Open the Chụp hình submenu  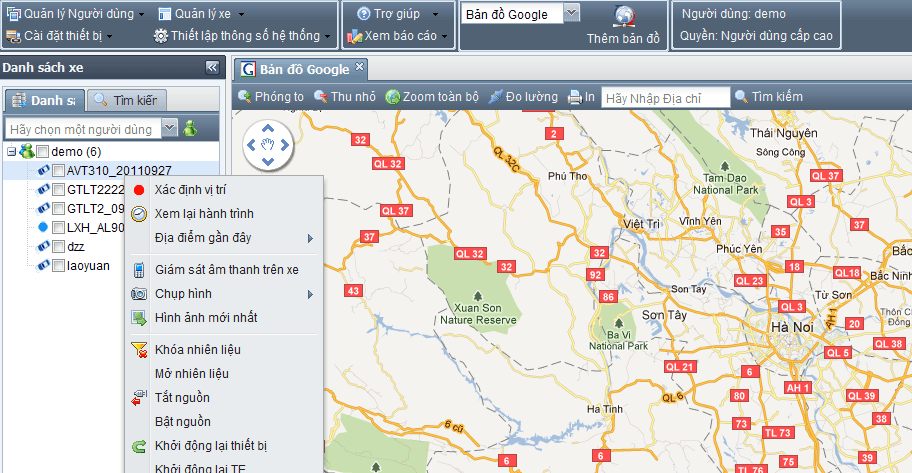(225, 294)
